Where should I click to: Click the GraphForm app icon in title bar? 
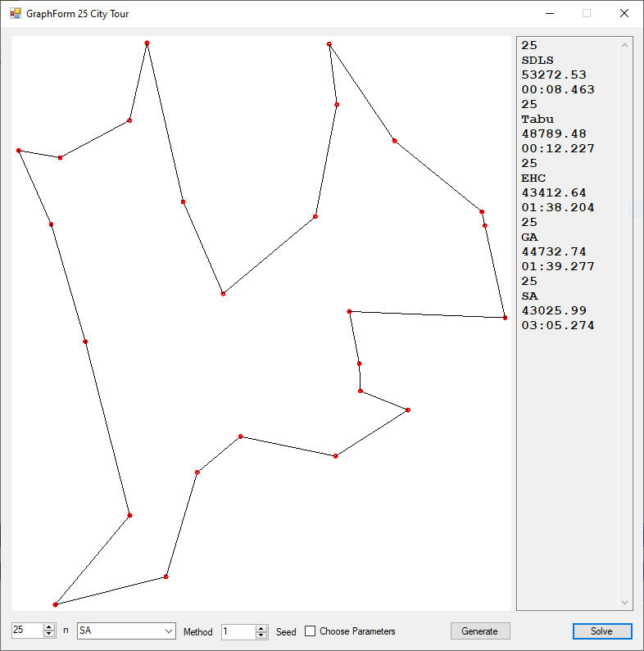15,13
